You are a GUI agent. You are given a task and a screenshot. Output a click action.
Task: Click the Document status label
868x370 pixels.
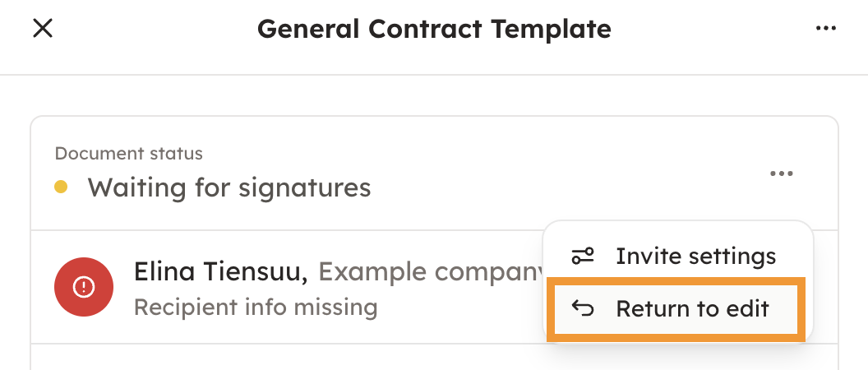point(128,154)
